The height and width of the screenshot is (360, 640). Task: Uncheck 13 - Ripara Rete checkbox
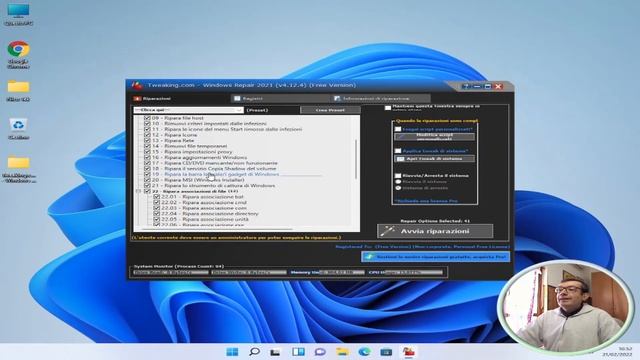(x=147, y=140)
